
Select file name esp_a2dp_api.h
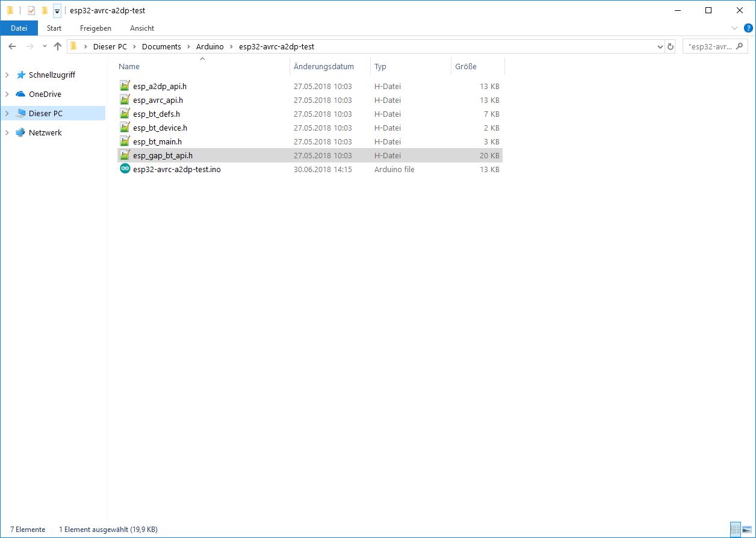click(x=160, y=86)
